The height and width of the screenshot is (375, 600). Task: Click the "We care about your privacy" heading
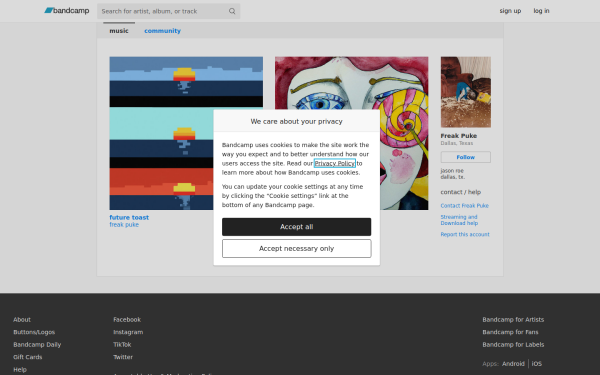tap(297, 121)
